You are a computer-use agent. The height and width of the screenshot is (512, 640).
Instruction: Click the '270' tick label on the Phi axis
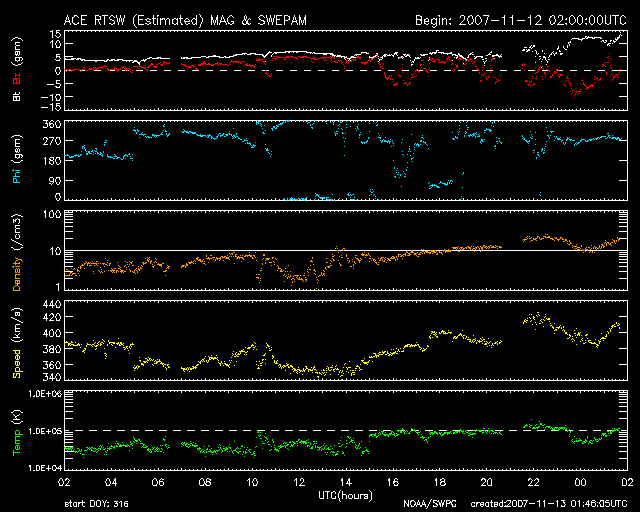pos(52,141)
